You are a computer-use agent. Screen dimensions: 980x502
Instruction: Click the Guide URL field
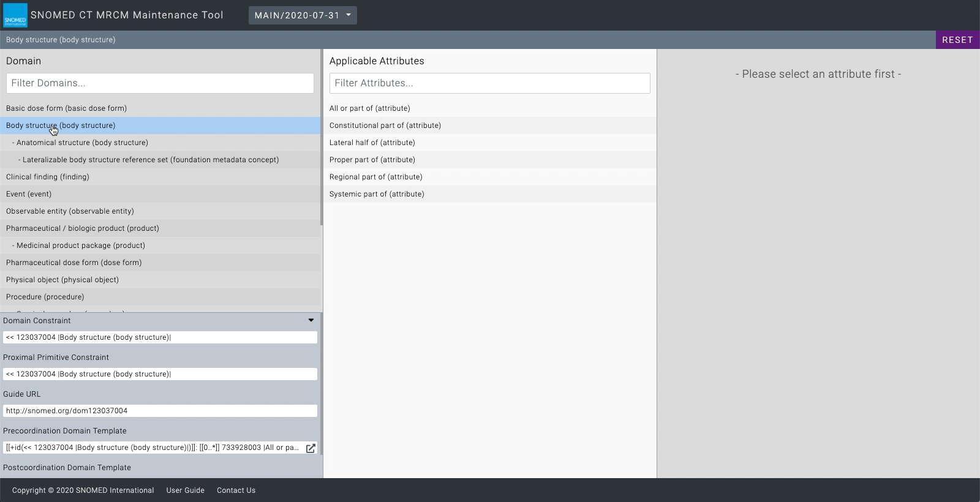(x=160, y=411)
